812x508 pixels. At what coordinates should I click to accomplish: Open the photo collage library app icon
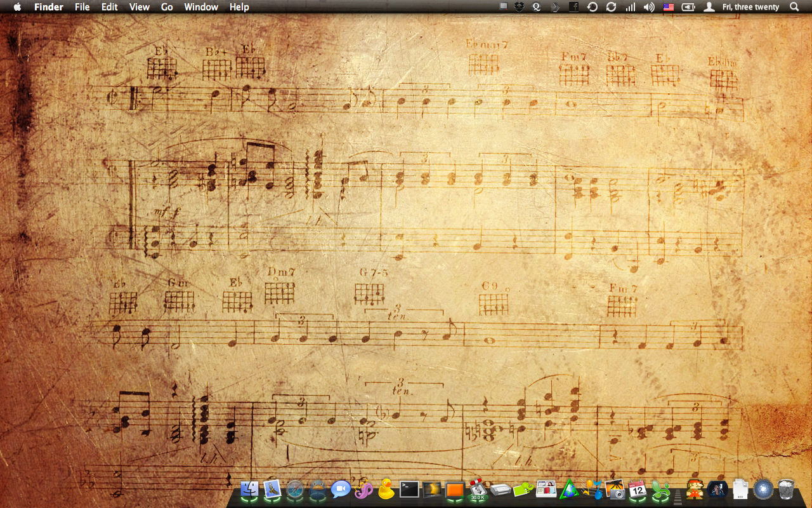point(546,490)
